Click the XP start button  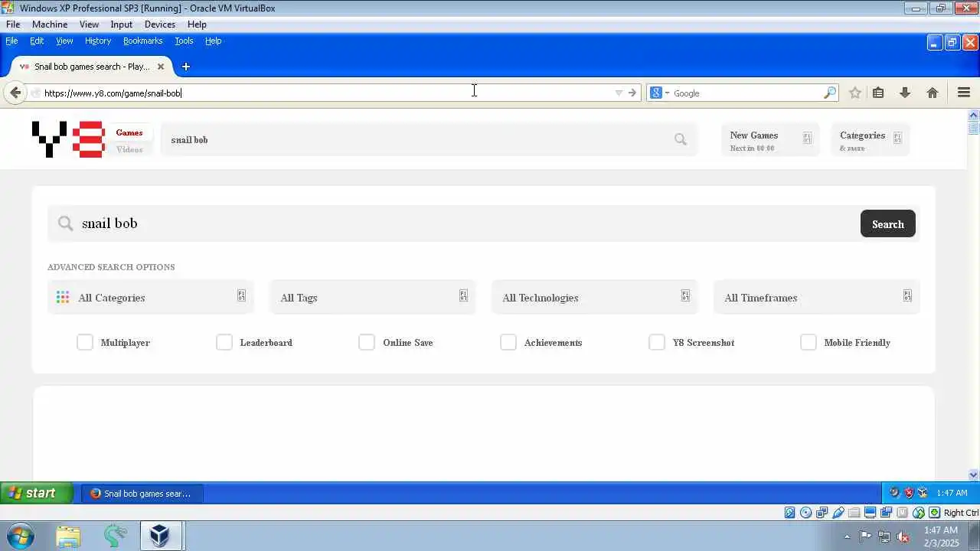(37, 493)
